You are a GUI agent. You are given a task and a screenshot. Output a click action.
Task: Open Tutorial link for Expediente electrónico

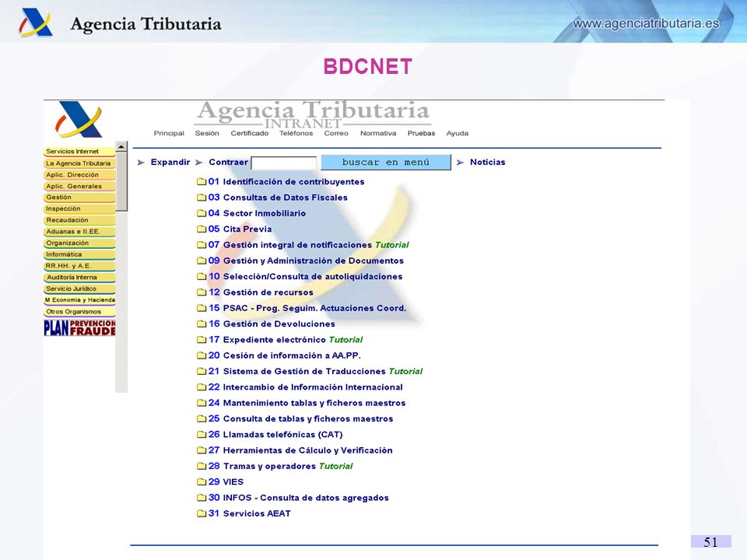[x=345, y=340]
